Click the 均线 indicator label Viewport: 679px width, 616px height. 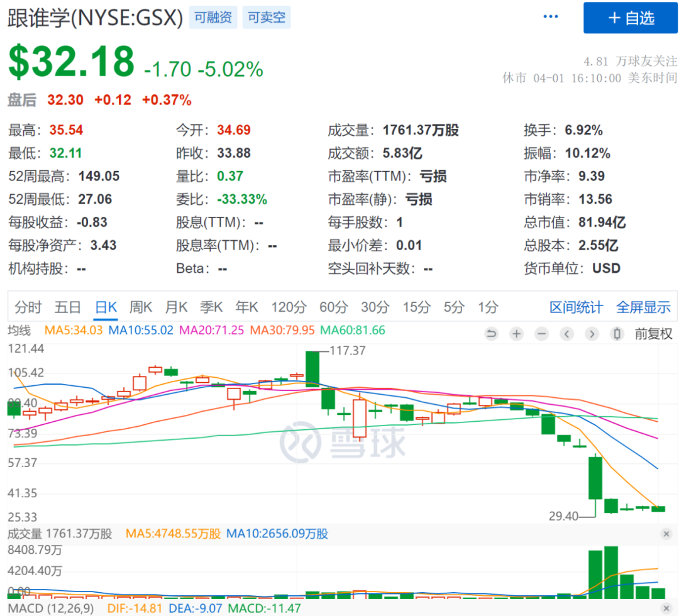19,330
